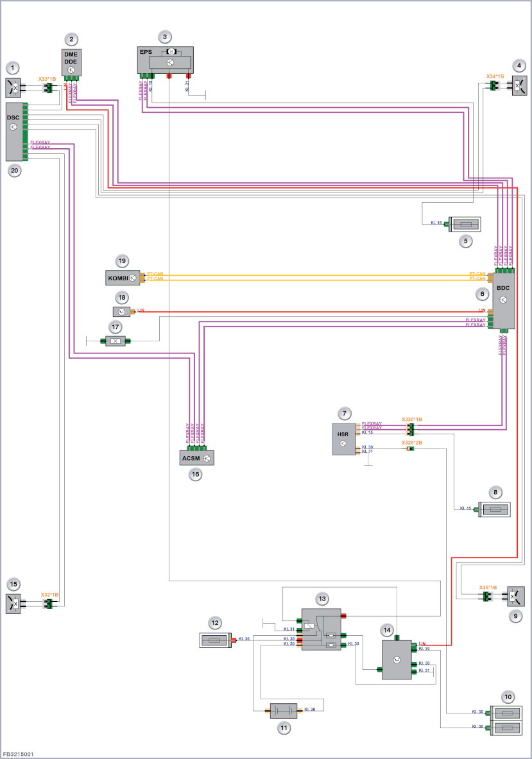Select the EPS steering module block

tap(166, 60)
